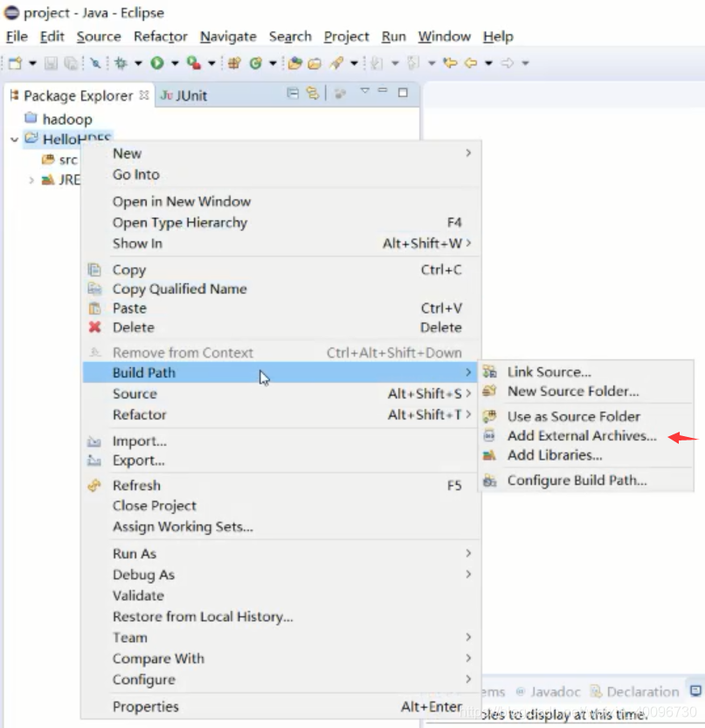Open the Project menu
Viewport: 705px width, 728px height.
point(346,36)
